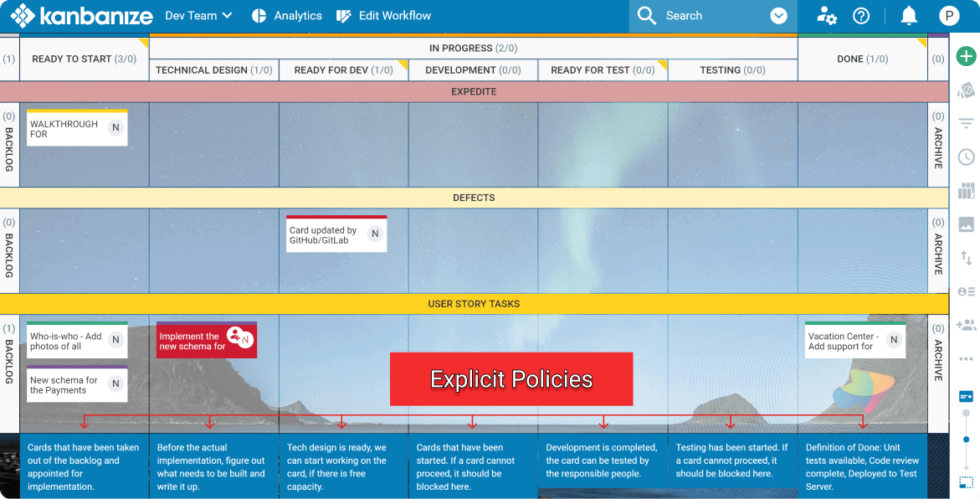Toggle the card display switch in the sidebar
The image size is (980, 499).
tap(966, 397)
